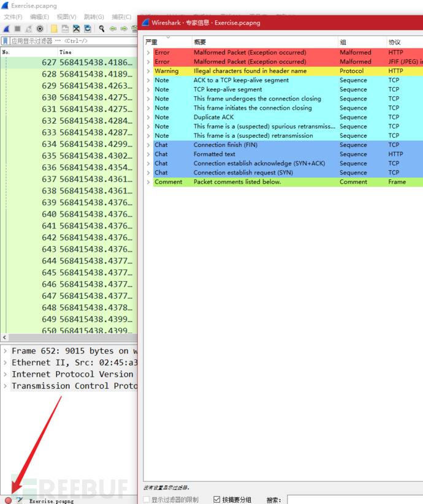Select packet 640 in the packet list
Image resolution: width=423 pixels, height=504 pixels.
point(69,214)
